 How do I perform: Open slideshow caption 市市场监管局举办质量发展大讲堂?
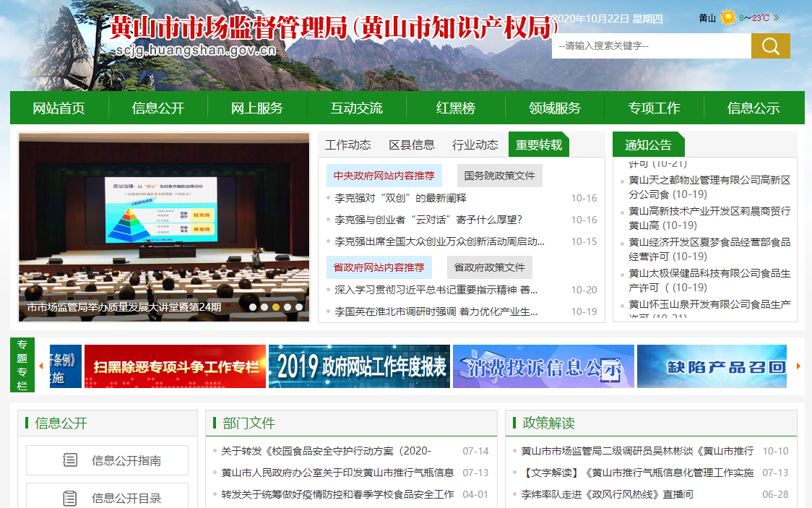[x=124, y=307]
